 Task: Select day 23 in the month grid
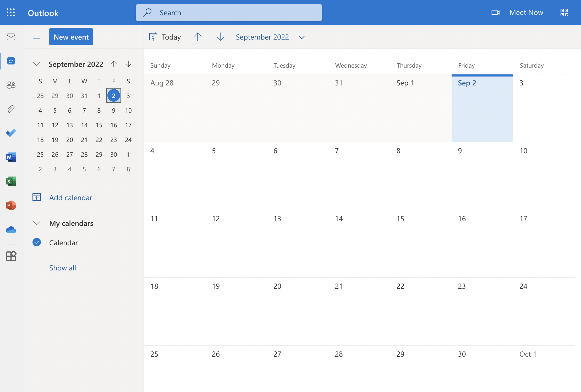click(x=482, y=311)
